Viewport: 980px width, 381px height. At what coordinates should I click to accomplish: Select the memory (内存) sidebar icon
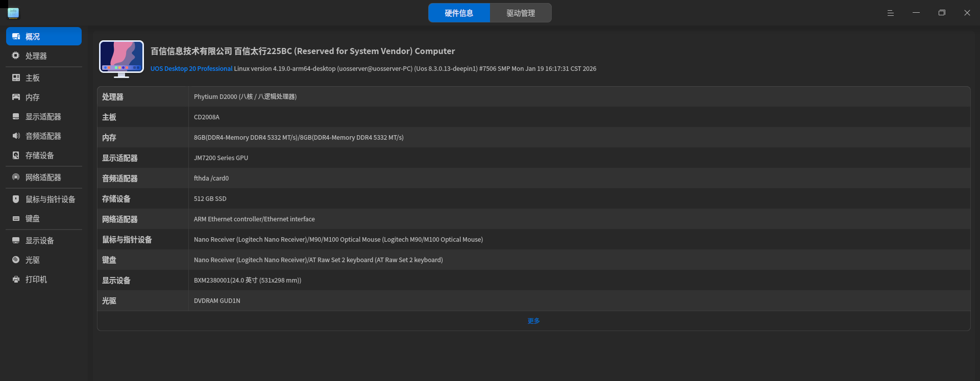coord(16,97)
